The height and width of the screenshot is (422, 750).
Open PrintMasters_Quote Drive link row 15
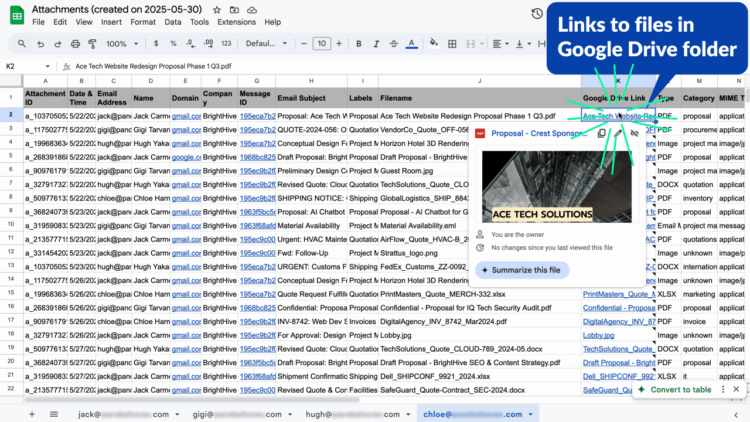tap(619, 294)
